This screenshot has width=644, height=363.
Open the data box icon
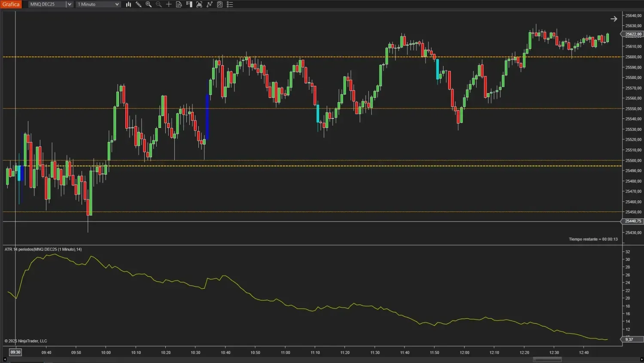pyautogui.click(x=179, y=4)
